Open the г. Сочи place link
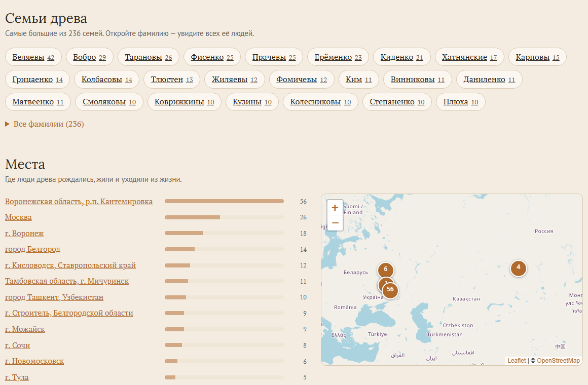This screenshot has height=385, width=588. (18, 345)
